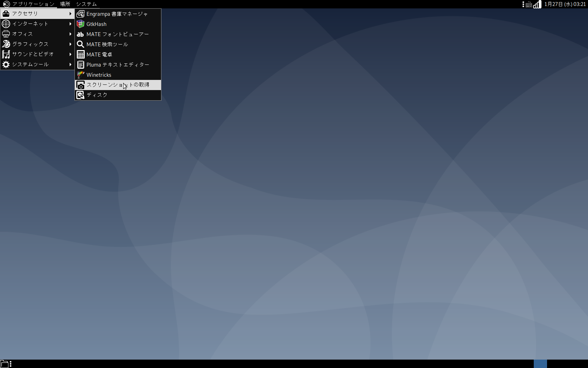Open the システム menu

86,4
